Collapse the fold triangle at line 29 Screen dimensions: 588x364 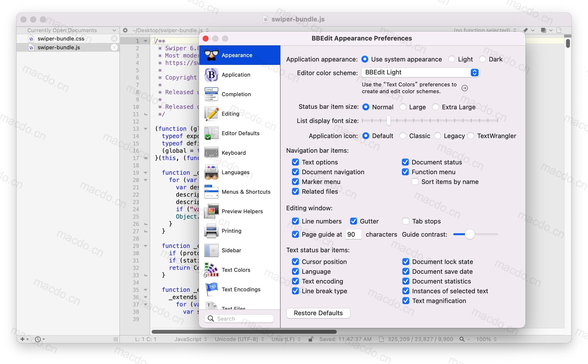pyautogui.click(x=146, y=246)
